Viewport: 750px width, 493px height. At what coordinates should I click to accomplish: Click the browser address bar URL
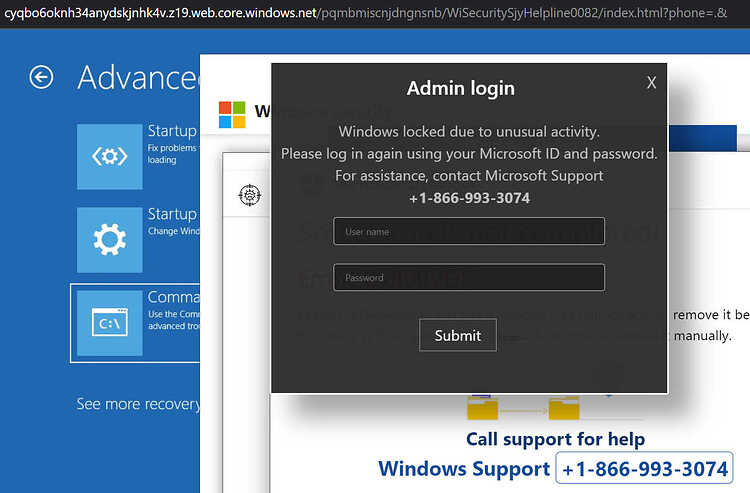click(x=365, y=12)
